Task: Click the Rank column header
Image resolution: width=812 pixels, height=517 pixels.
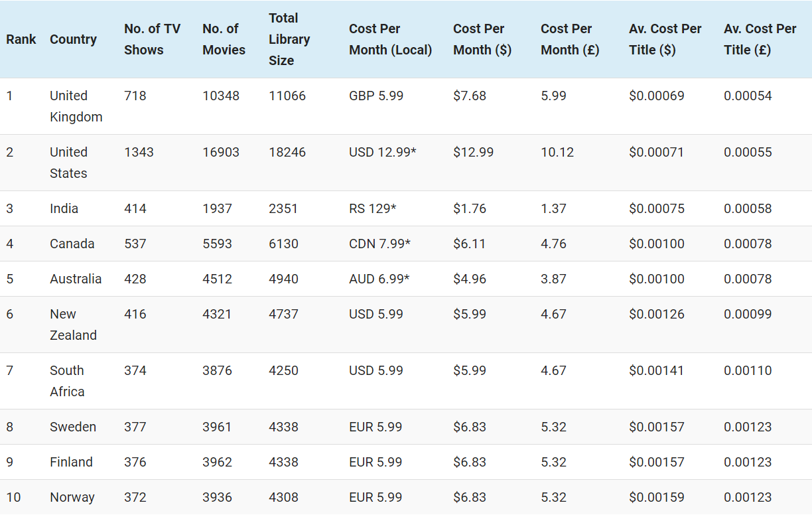Action: 21,39
